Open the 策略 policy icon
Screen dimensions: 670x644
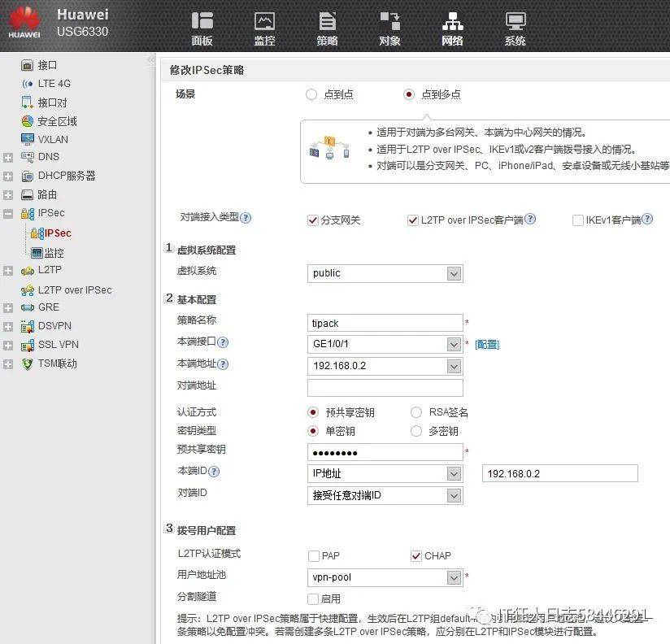(x=328, y=20)
